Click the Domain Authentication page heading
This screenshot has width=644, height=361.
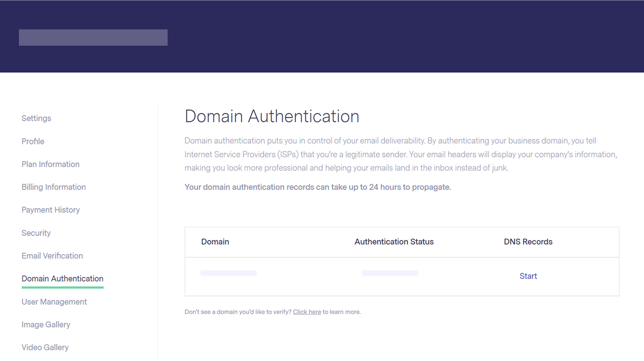click(x=272, y=116)
